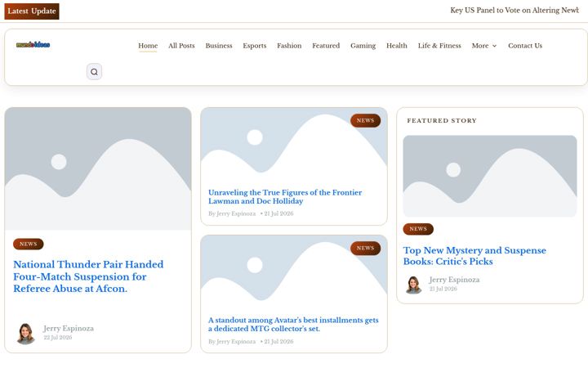Click NEWS badge on Avatar MTG card
The height and width of the screenshot is (368, 588).
[x=366, y=249]
